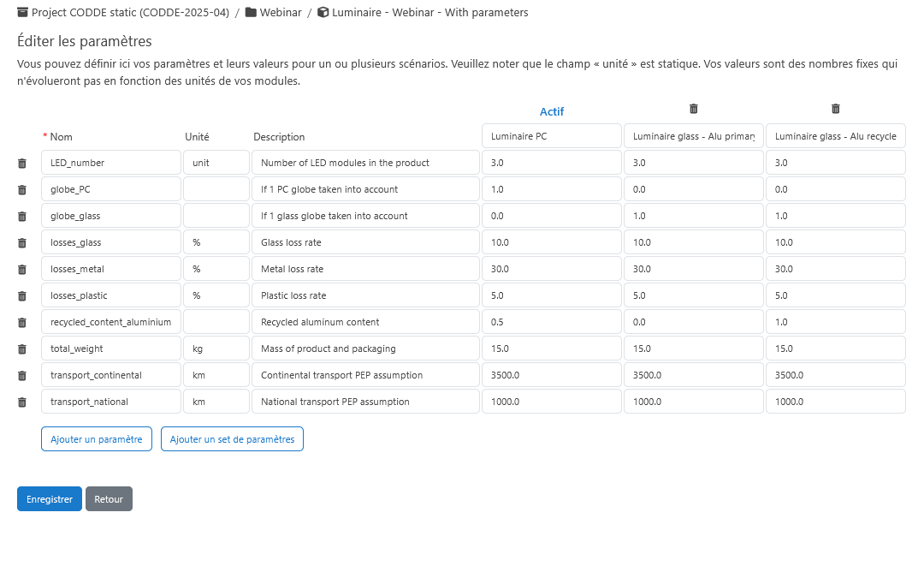Screen dimensions: 924x578
Task: Click the Actif label above Luminaire PC
Action: pos(552,111)
